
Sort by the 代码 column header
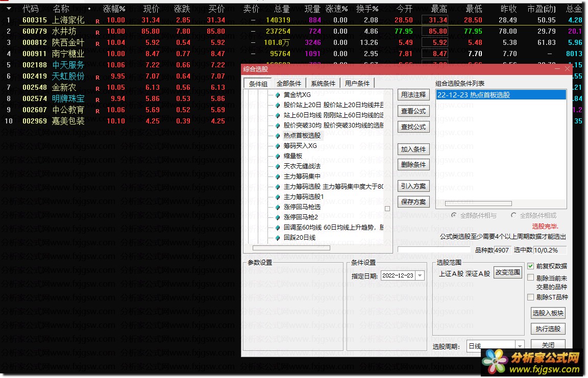(31, 9)
